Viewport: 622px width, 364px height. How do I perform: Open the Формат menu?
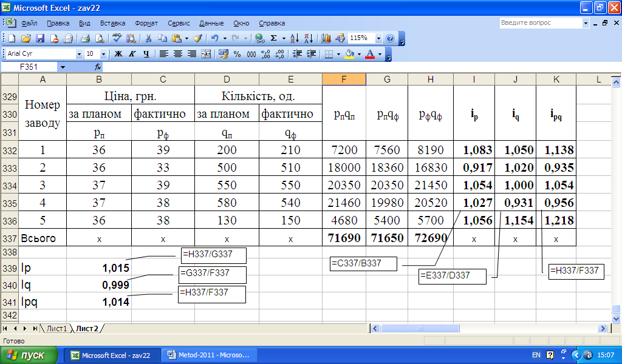[146, 24]
